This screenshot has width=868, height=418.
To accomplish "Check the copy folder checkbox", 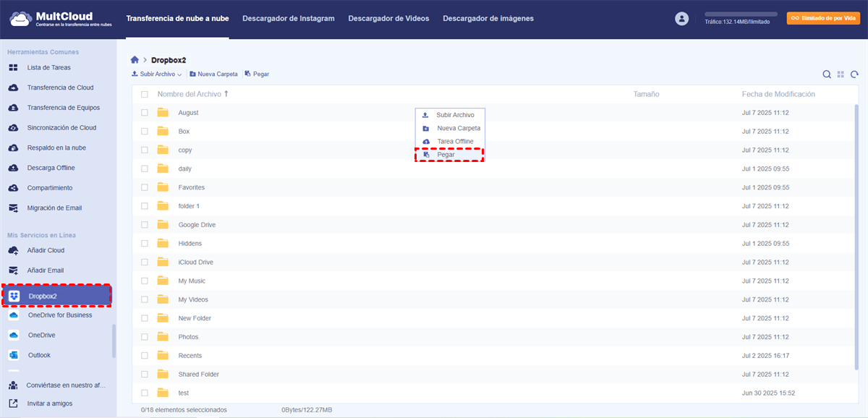I will pos(145,150).
